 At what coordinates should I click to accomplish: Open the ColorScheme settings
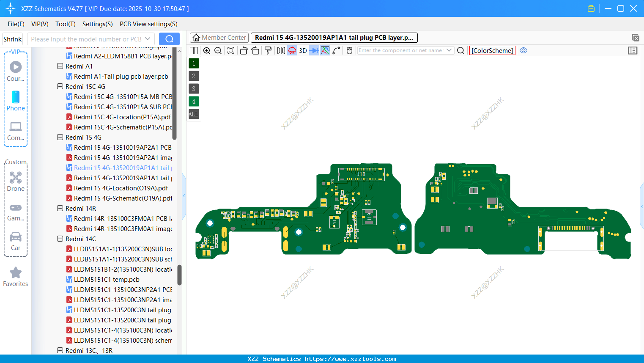pos(492,50)
